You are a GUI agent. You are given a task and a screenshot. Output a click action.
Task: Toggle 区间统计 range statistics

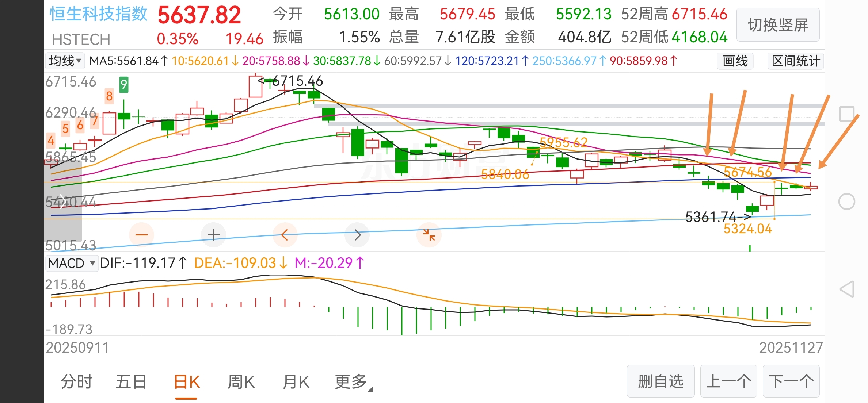tap(796, 61)
